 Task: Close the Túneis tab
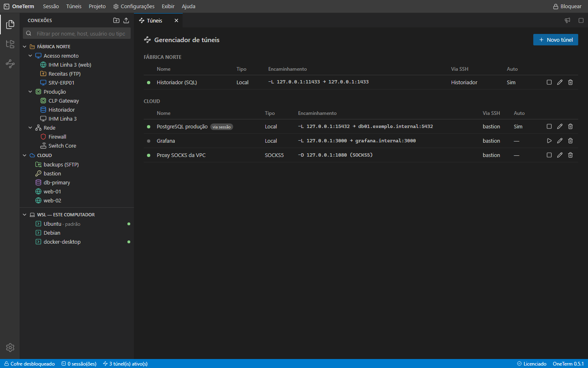tap(176, 20)
